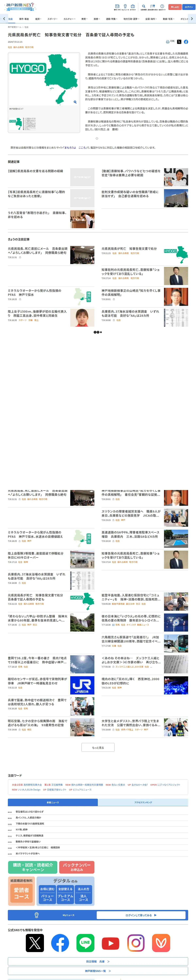The image size is (196, 980).
Task: Open news item 下関の水族で65歳男性溺死
Action: [x=30, y=824]
